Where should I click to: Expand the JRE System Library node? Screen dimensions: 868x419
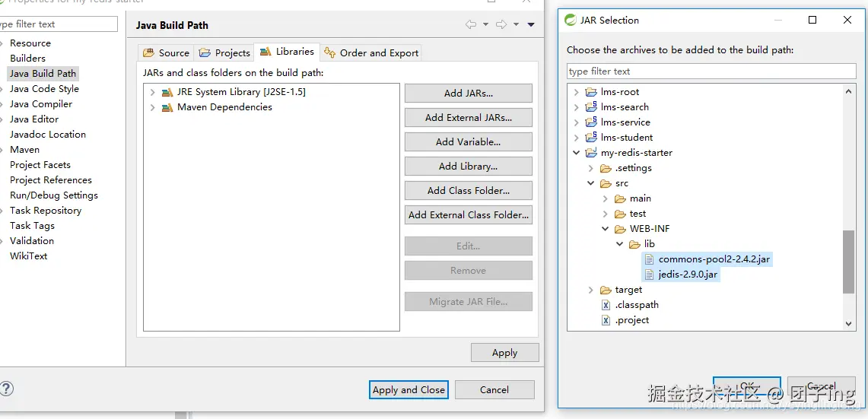point(152,92)
